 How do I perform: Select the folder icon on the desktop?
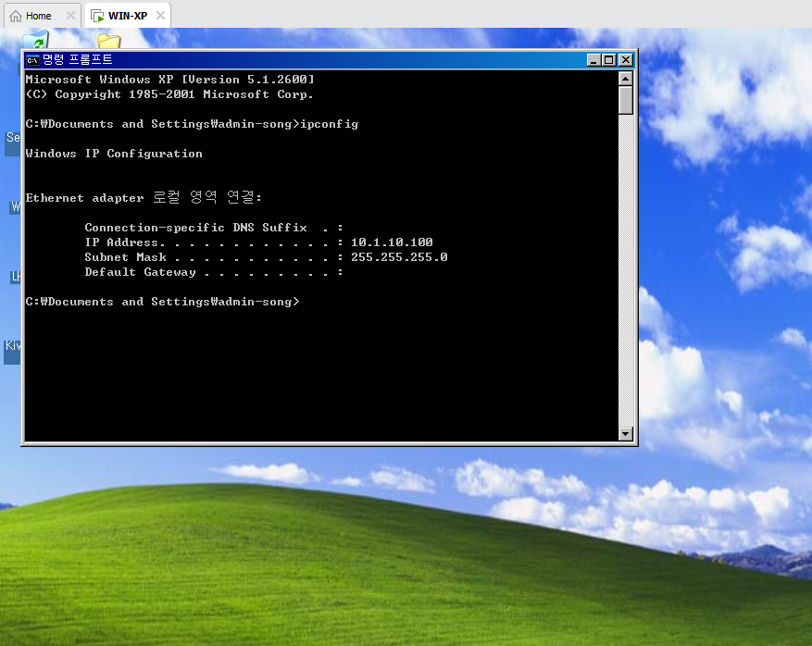[109, 41]
